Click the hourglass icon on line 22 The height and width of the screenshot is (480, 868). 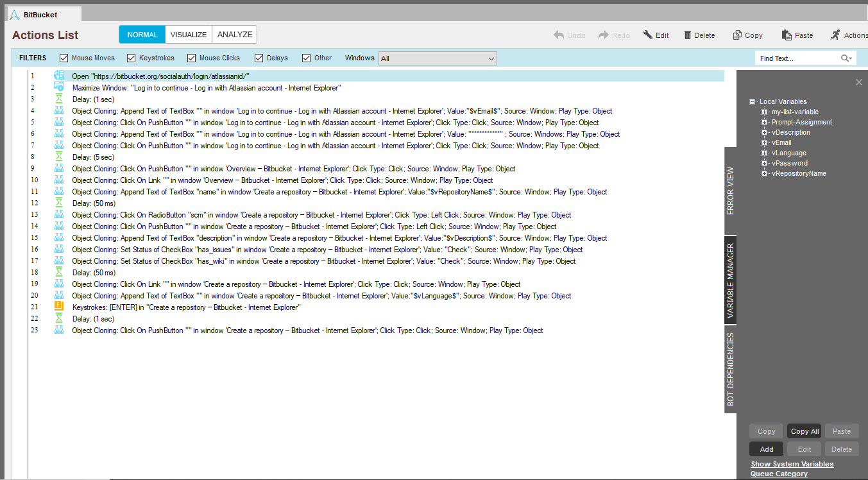coord(59,318)
